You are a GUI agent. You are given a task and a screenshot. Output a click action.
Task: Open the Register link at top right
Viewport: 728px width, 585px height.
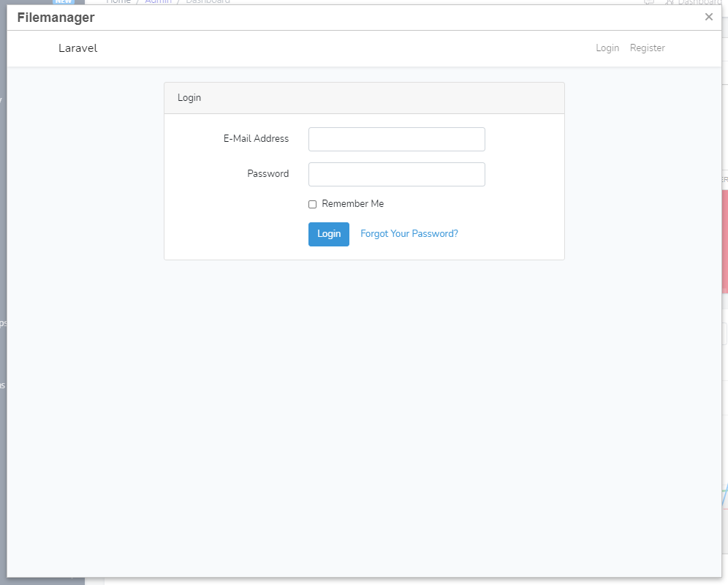click(647, 48)
